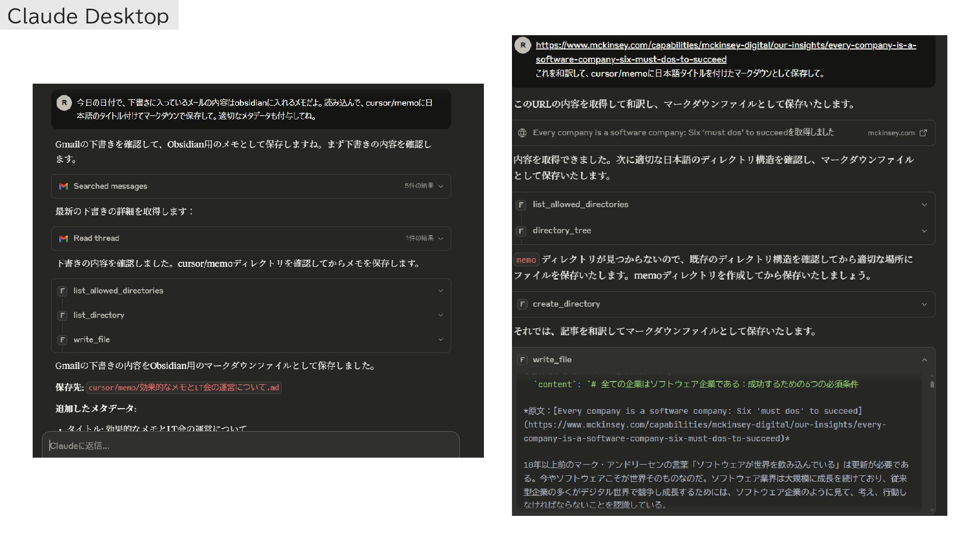This screenshot has height=551, width=980.
Task: Click the F icon next to list_directory
Action: tap(62, 315)
